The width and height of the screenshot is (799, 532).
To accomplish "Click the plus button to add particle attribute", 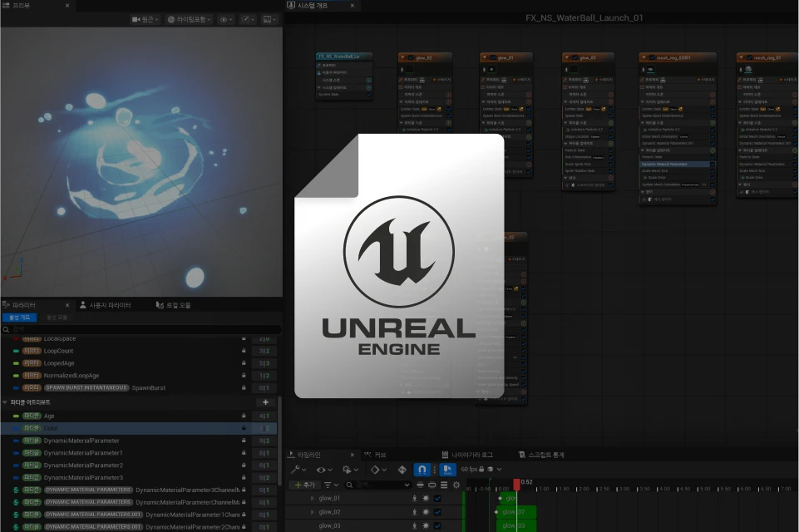I will (x=265, y=402).
